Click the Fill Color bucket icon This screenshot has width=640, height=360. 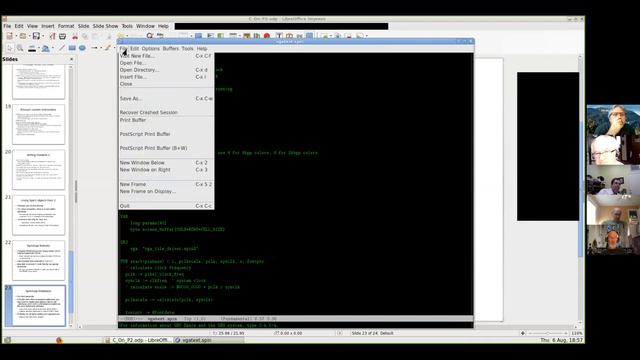pyautogui.click(x=46, y=48)
